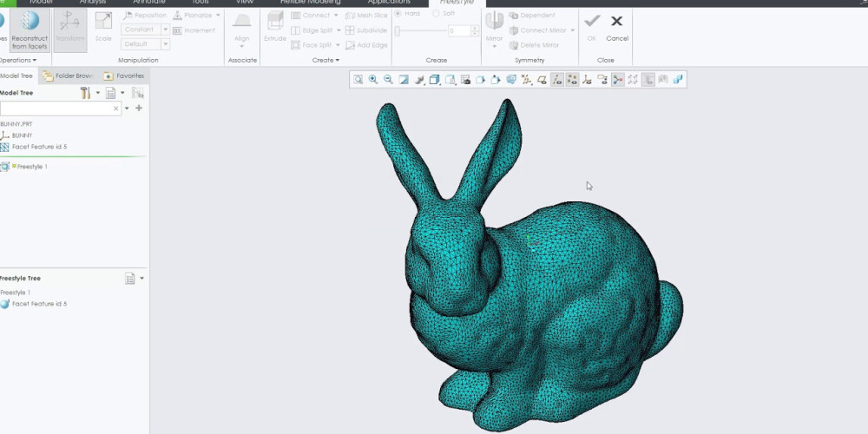Click the Dependent symmetry option
The height and width of the screenshot is (434, 868).
pyautogui.click(x=532, y=16)
